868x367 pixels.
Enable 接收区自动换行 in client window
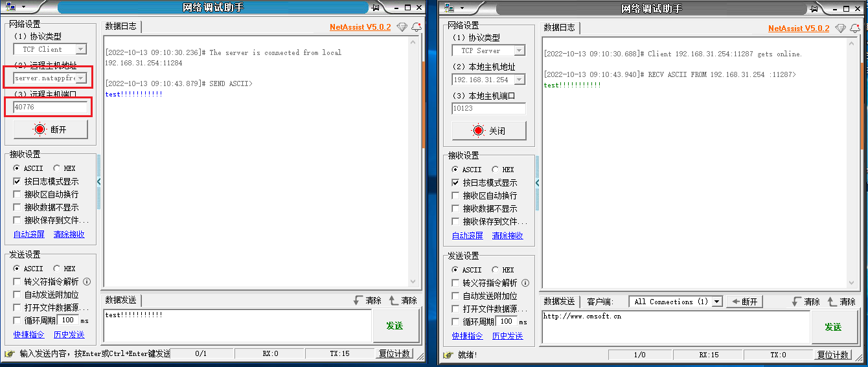point(17,194)
